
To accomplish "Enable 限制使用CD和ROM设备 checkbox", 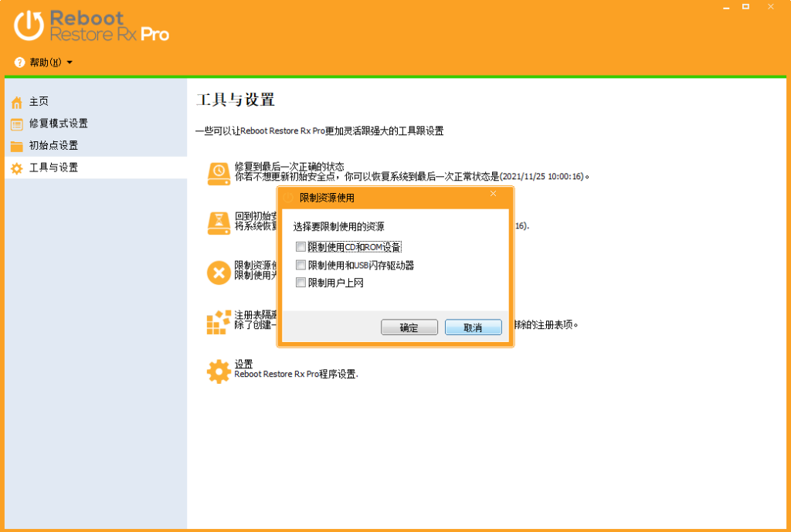I will click(x=300, y=246).
